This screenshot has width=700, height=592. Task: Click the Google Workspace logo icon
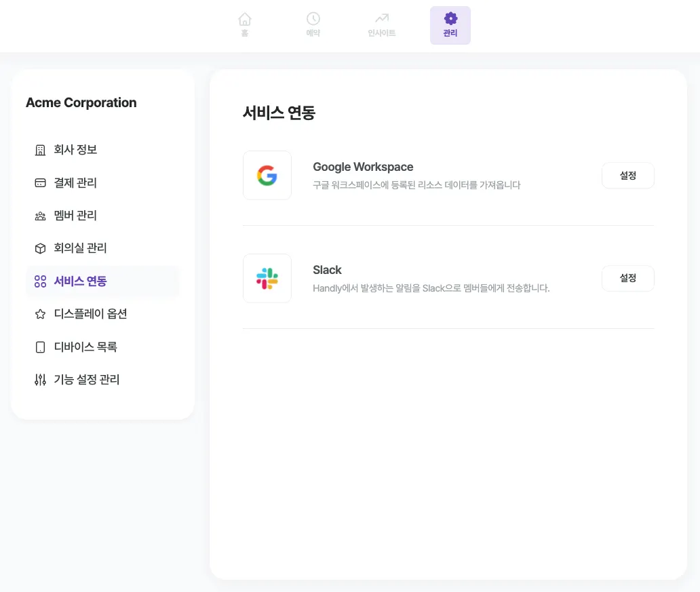[267, 176]
